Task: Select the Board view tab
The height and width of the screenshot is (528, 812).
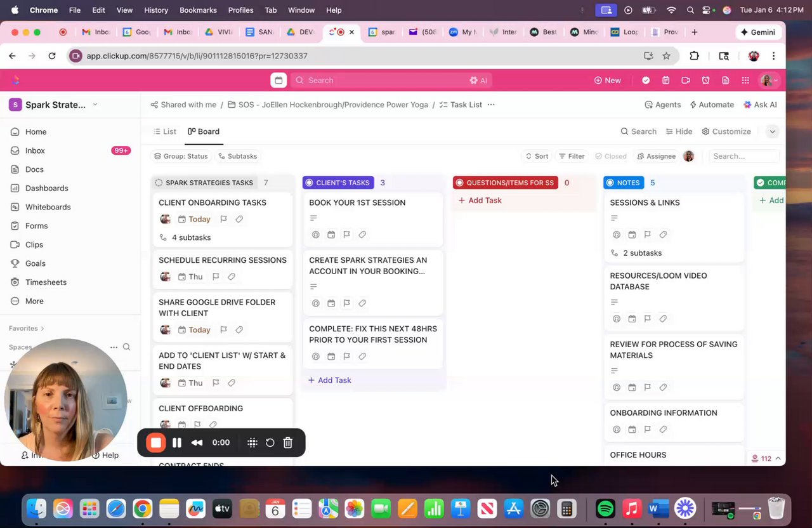Action: 204,131
